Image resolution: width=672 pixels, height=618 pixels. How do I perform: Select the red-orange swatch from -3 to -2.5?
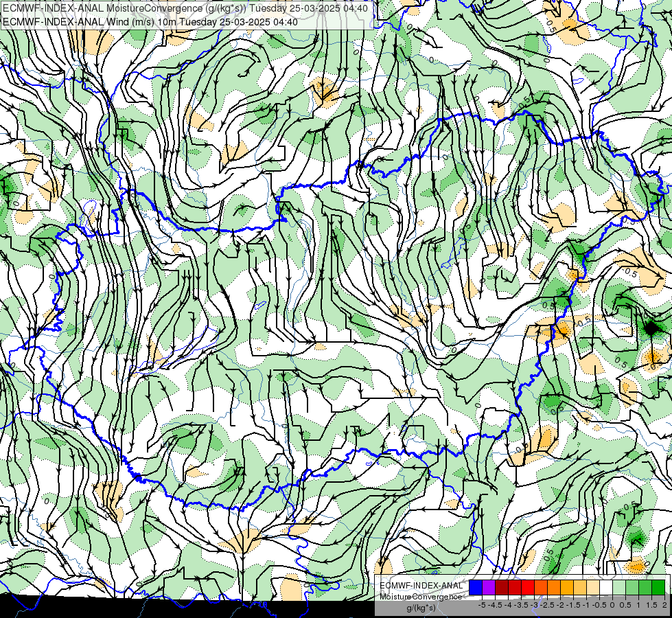pyautogui.click(x=541, y=588)
